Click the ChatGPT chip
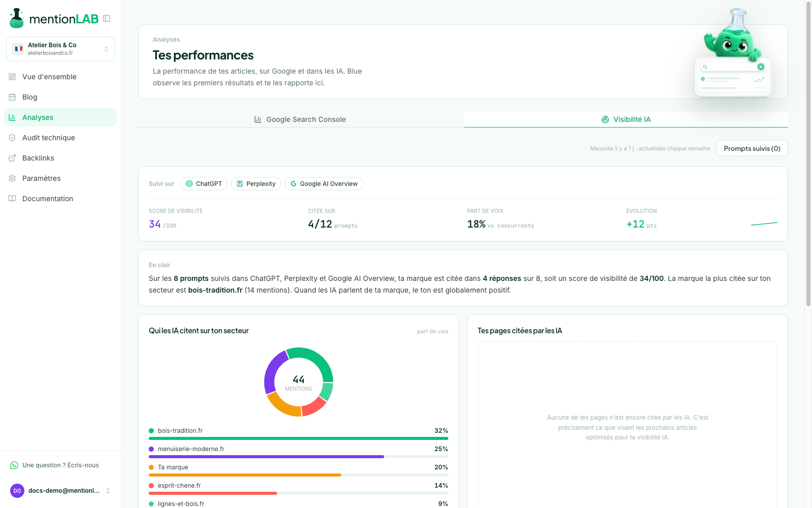 (204, 184)
